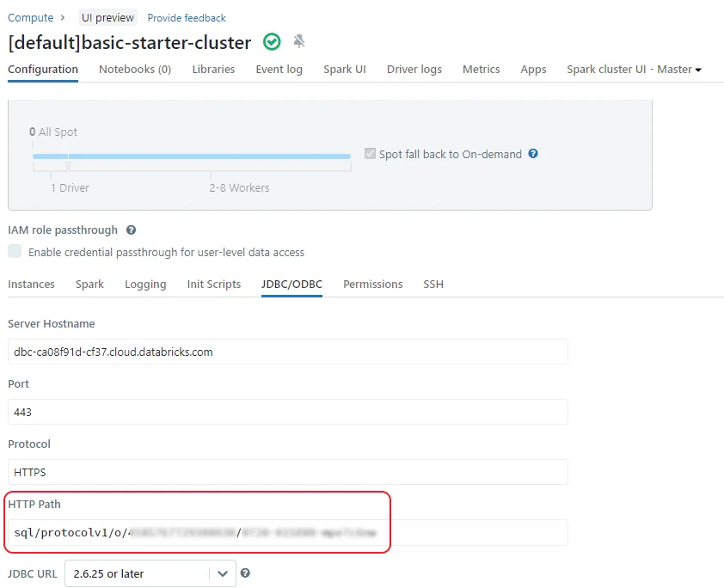Go to the Libraries tab
The height and width of the screenshot is (588, 724).
click(213, 70)
